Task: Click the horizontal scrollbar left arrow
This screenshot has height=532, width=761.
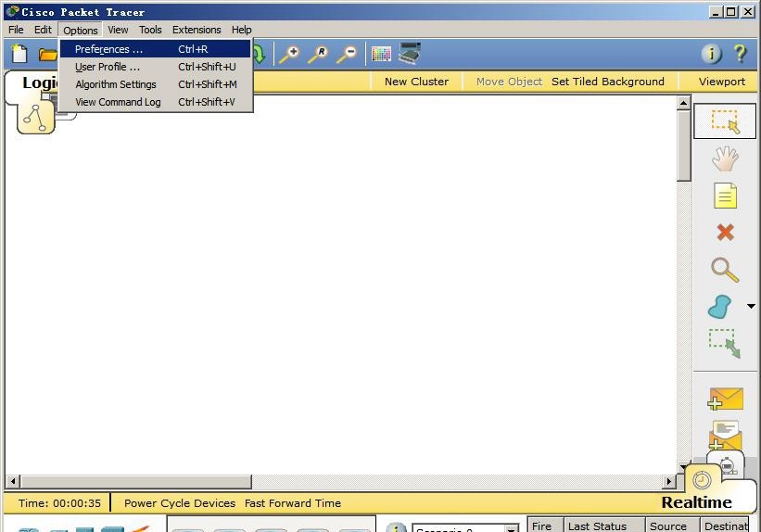Action: click(x=13, y=482)
